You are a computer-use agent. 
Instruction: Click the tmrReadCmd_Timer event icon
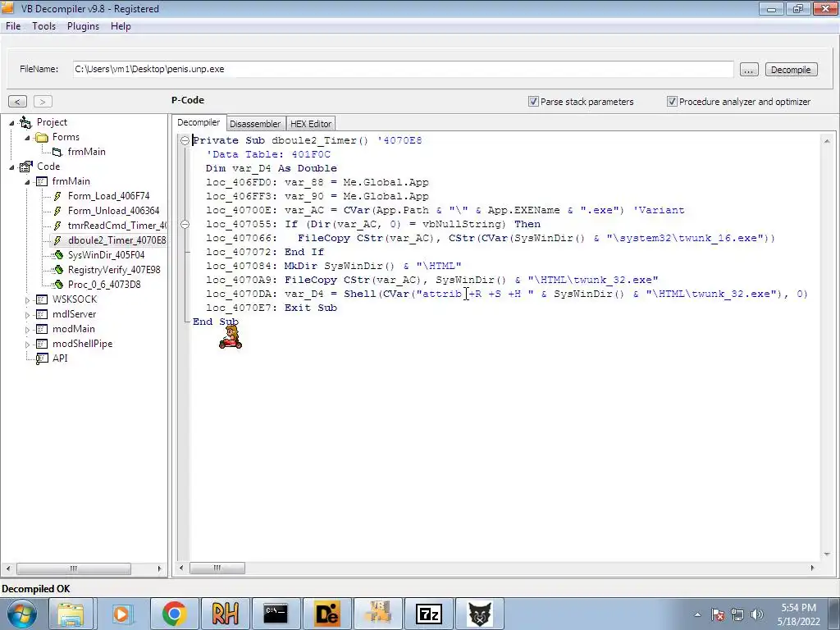[x=57, y=226]
